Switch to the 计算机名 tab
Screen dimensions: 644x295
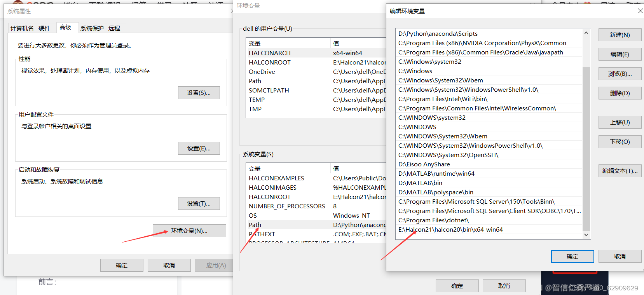(x=22, y=28)
